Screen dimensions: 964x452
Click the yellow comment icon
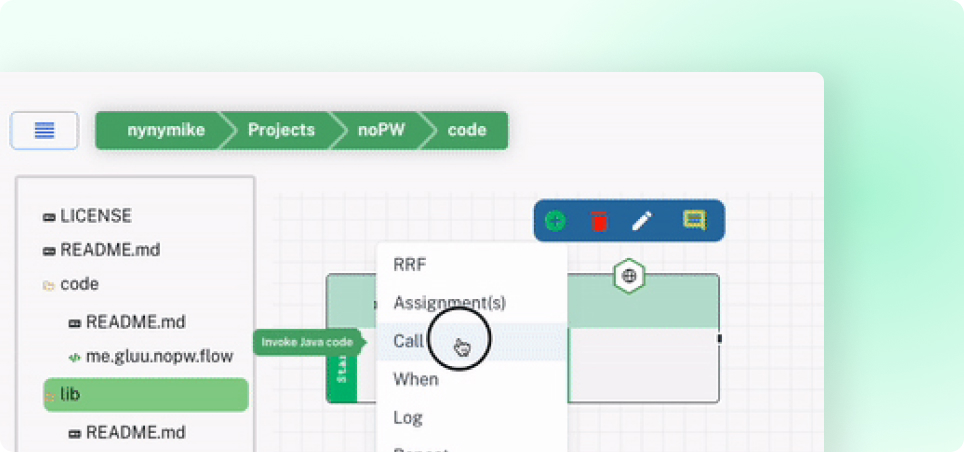[694, 220]
